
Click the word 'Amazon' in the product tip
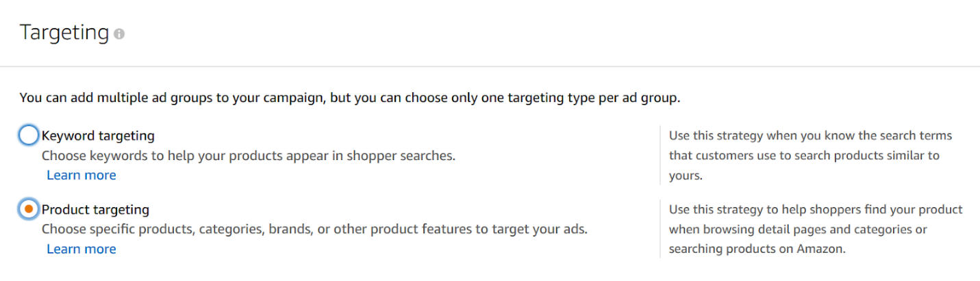click(818, 249)
